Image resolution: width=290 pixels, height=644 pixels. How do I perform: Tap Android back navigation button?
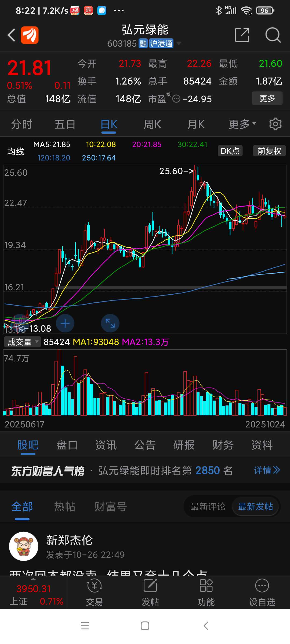click(206, 626)
